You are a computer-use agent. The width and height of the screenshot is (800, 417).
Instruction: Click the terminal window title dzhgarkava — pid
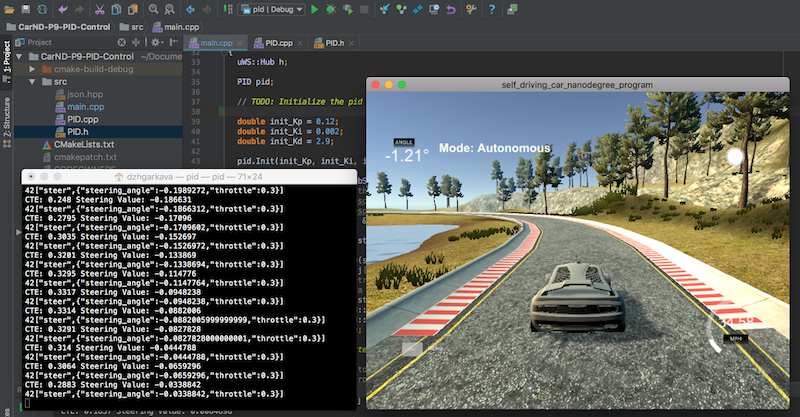click(194, 177)
